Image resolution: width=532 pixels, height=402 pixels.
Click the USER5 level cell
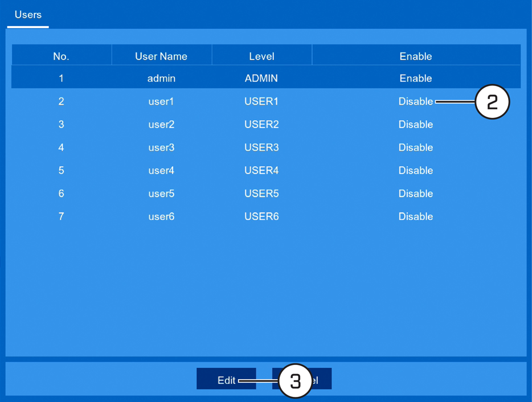pos(261,194)
